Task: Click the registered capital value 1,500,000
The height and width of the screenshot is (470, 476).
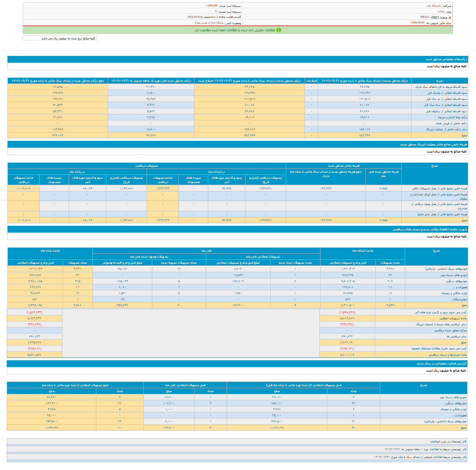Action: pos(212,6)
